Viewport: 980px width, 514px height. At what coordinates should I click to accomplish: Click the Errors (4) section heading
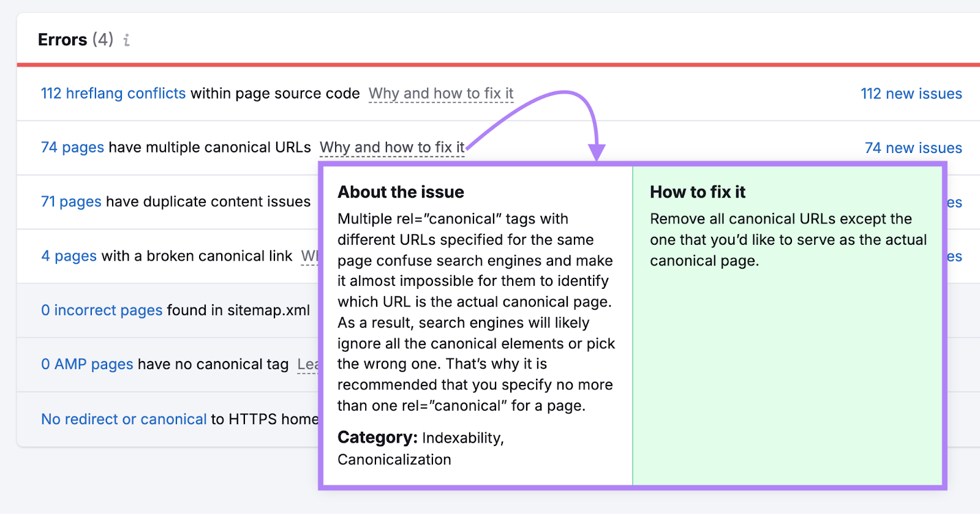pyautogui.click(x=75, y=40)
